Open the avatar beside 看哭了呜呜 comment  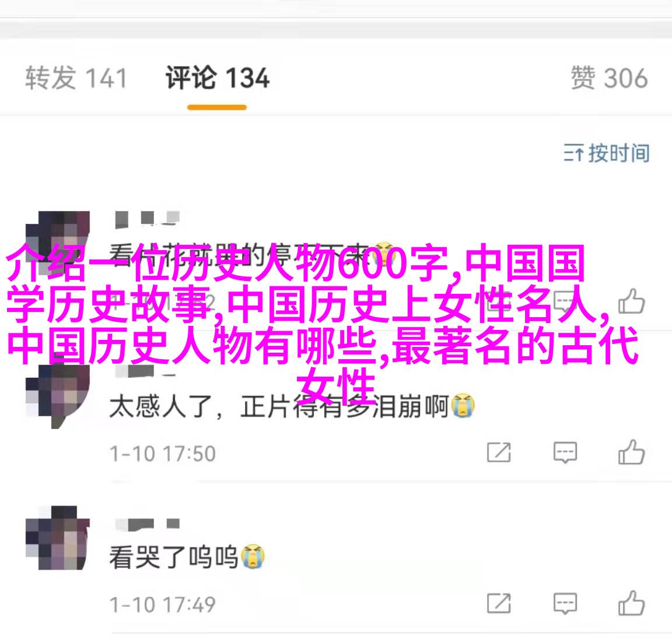coord(57,538)
